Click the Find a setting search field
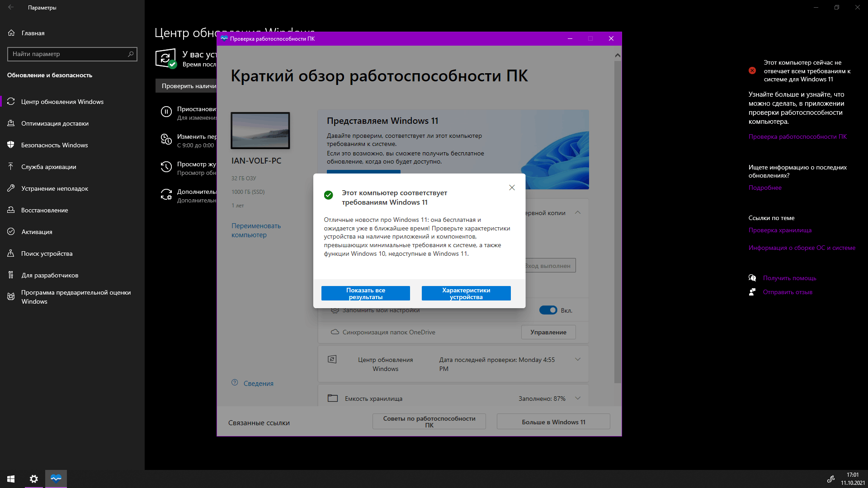 (72, 54)
